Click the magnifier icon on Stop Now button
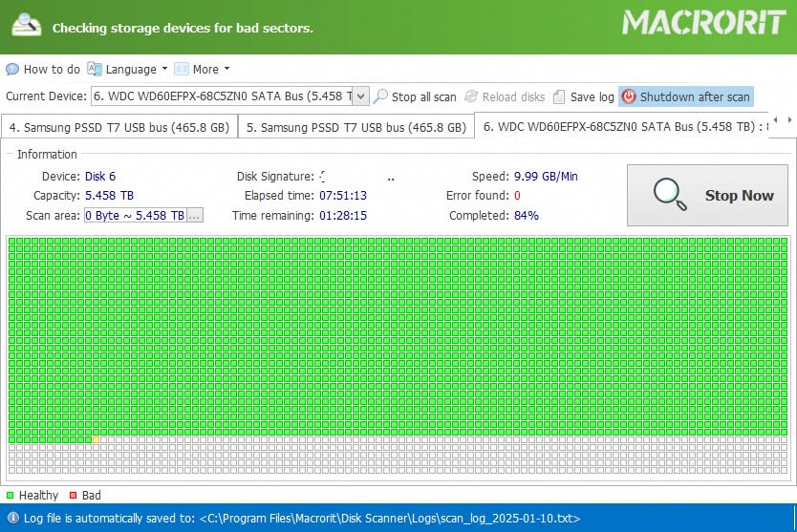Image resolution: width=797 pixels, height=532 pixels. [670, 194]
